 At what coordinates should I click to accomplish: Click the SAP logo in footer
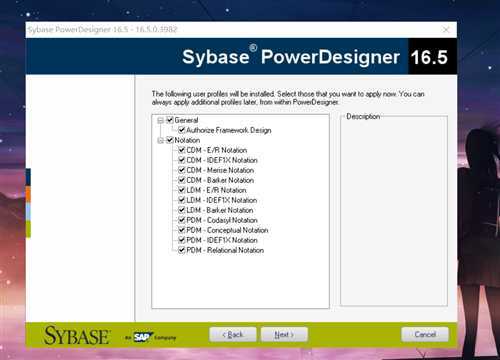click(x=143, y=337)
